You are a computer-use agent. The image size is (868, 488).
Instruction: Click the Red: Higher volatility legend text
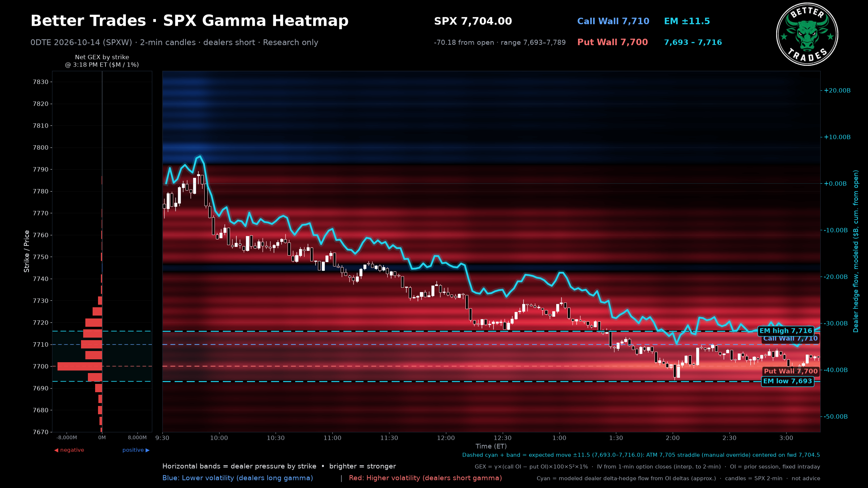425,478
